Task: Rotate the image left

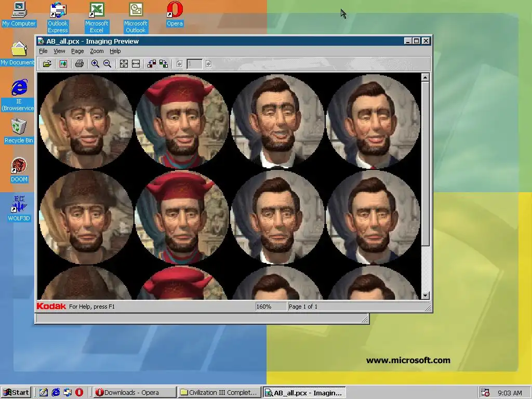Action: pyautogui.click(x=152, y=64)
